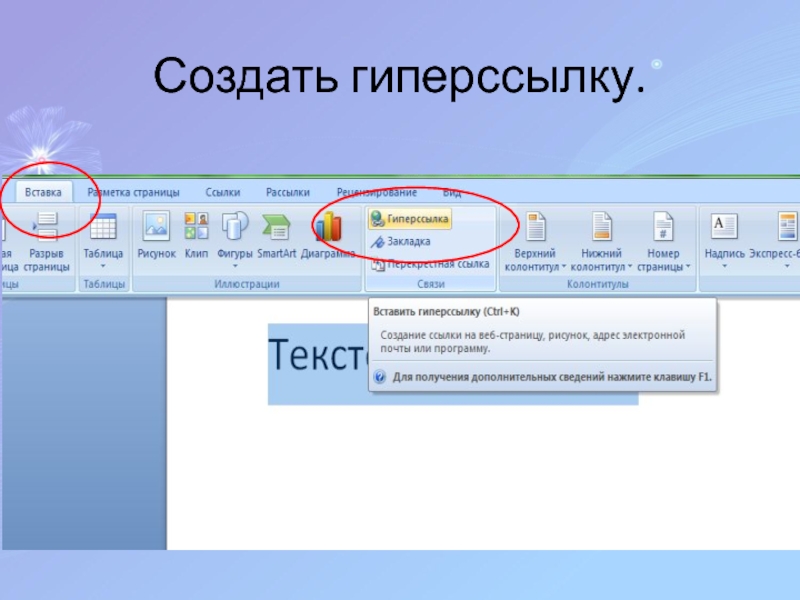Click the Колонтитулы group label
This screenshot has width=800, height=600.
click(597, 284)
